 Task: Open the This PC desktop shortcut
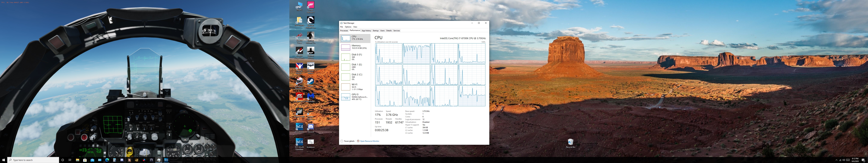[x=299, y=6]
